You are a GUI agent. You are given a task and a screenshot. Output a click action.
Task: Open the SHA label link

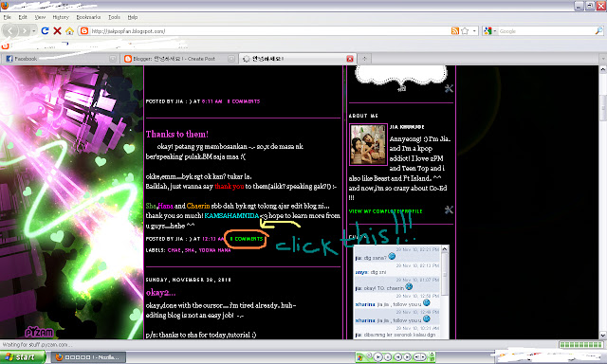click(190, 250)
